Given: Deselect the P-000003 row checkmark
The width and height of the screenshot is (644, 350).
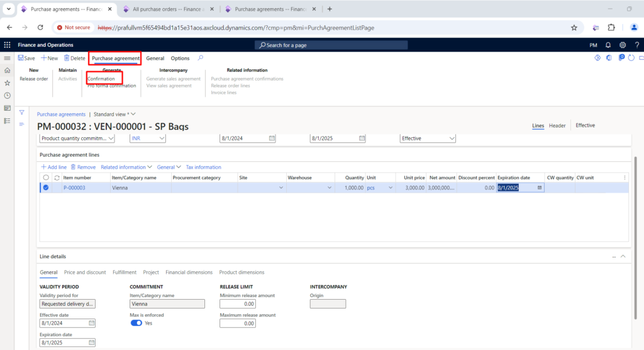Looking at the screenshot, I should [x=45, y=188].
